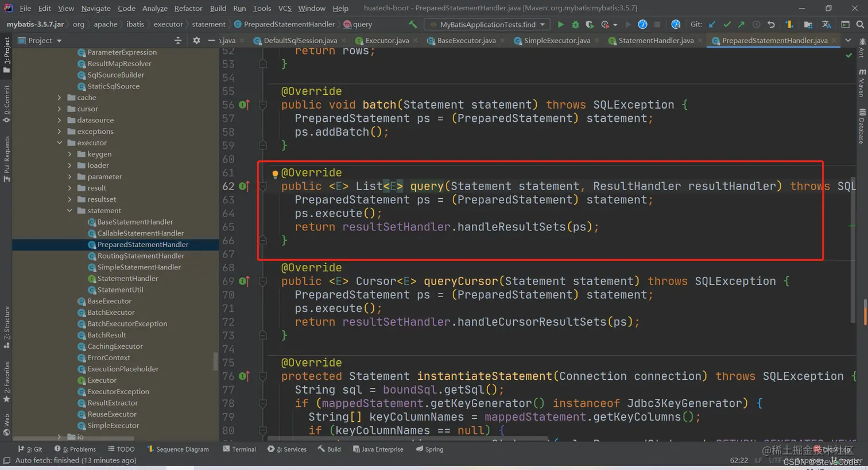
Task: Open the translate icon in toolbar
Action: [826, 24]
